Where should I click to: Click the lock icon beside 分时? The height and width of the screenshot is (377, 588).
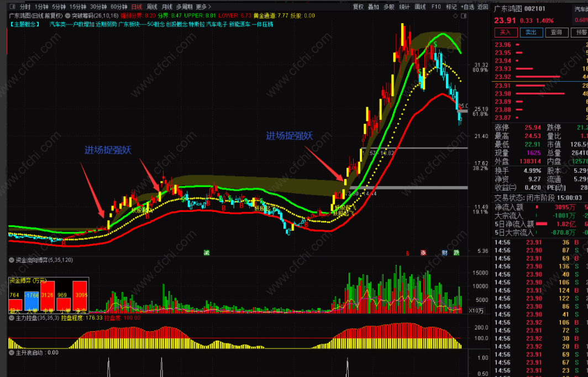point(12,7)
